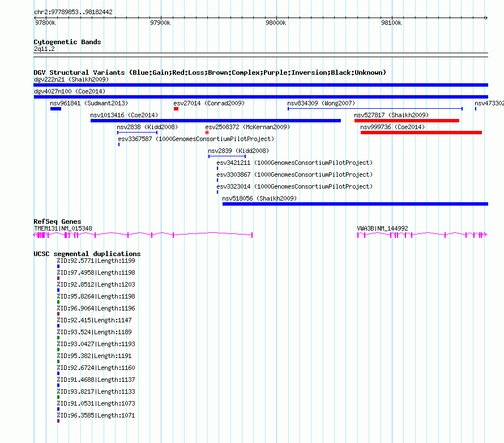Select duplication %ID:97.4958|Length:1198

pos(96,272)
